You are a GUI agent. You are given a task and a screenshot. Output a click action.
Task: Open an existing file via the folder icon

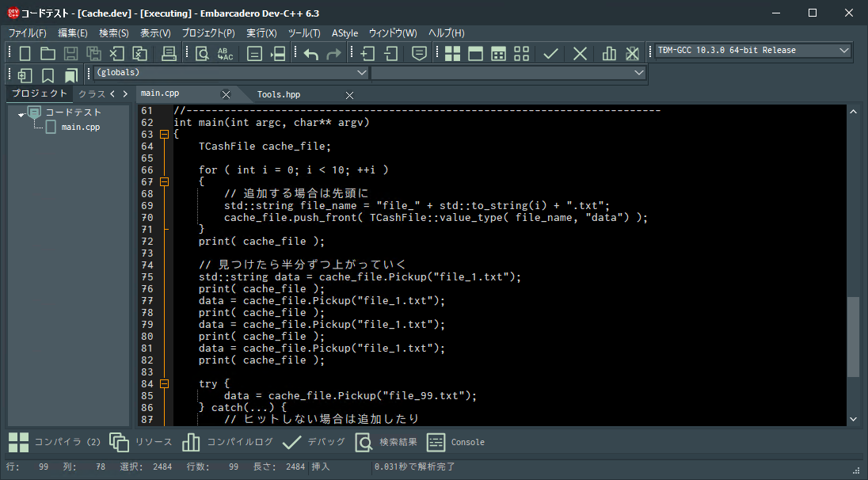47,53
